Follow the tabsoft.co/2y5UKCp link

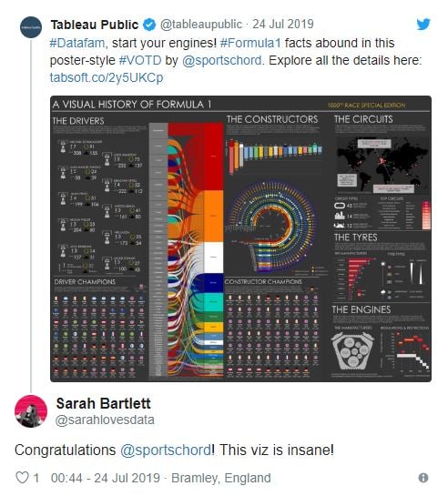107,77
